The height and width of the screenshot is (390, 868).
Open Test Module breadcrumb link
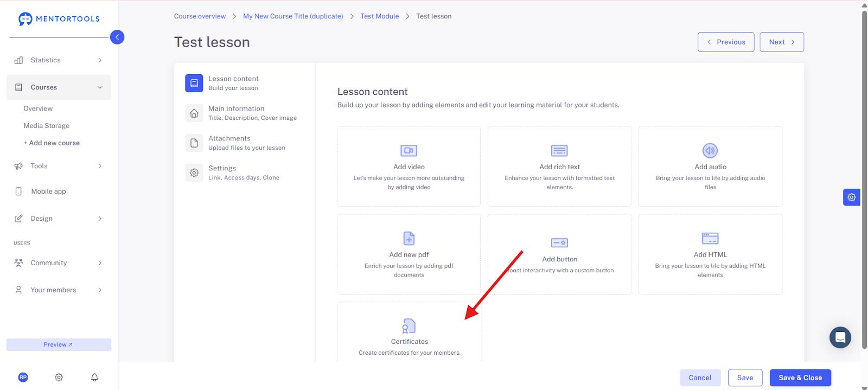[x=380, y=16]
